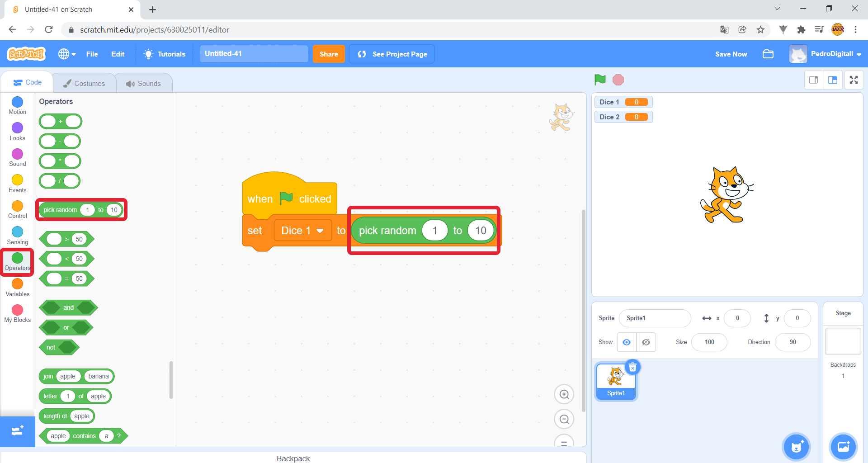
Task: Show the sprite with eye icon
Action: pos(627,342)
